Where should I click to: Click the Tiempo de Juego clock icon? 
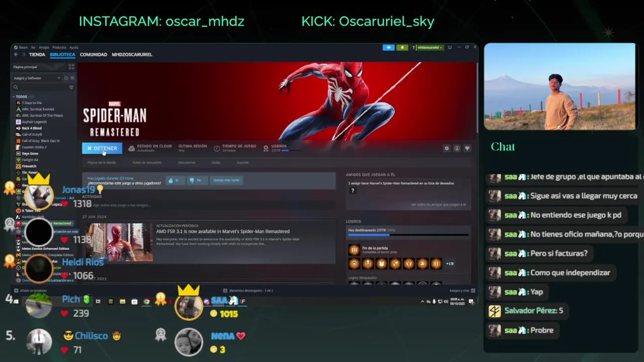[x=217, y=148]
